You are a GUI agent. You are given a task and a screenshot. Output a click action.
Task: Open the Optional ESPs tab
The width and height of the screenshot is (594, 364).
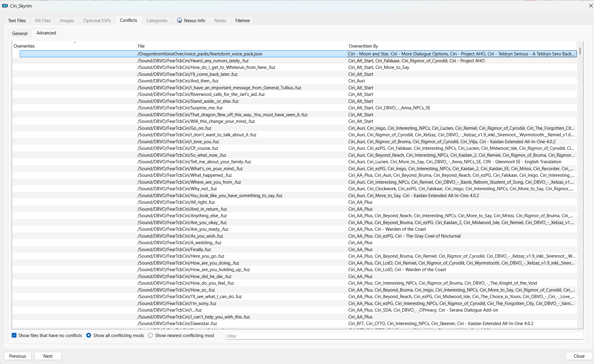(x=97, y=20)
